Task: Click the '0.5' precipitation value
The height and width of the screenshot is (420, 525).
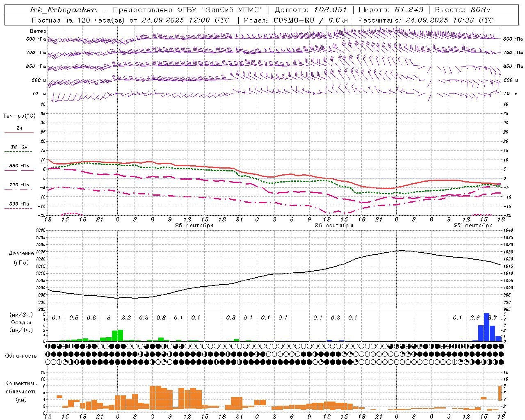Action: point(74,318)
